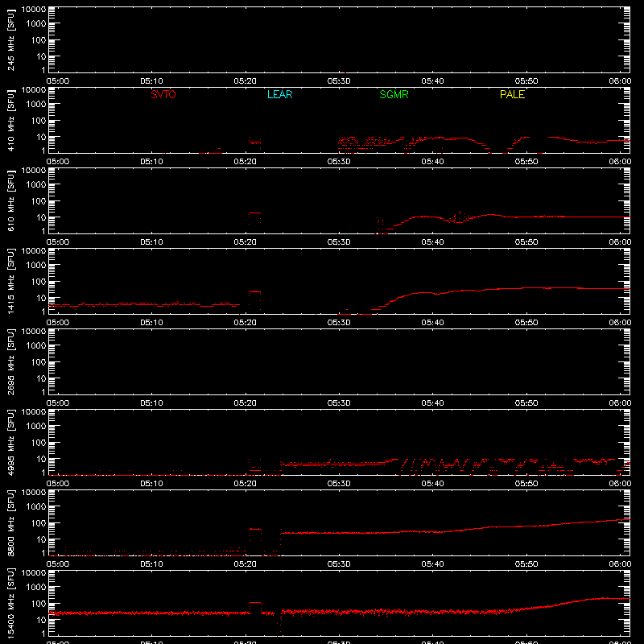The width and height of the screenshot is (644, 644).
Task: Click 05:20 tick label under 410 MHz panel
Action: tap(246, 162)
